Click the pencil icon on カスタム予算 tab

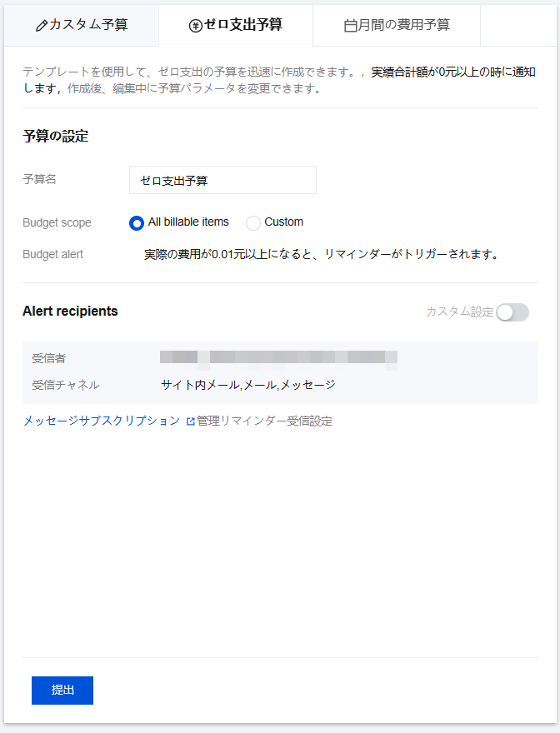point(41,26)
